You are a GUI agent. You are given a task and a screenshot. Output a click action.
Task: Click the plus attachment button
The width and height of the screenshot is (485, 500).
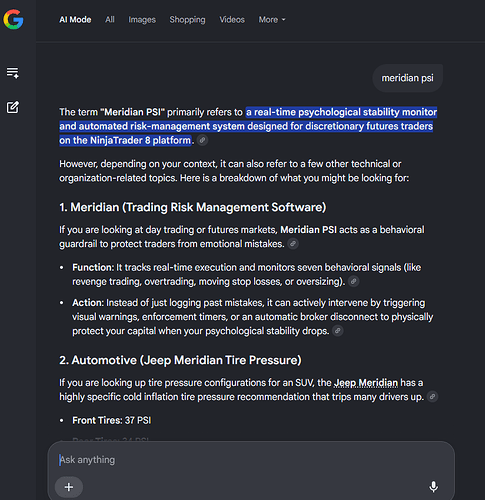pos(69,487)
